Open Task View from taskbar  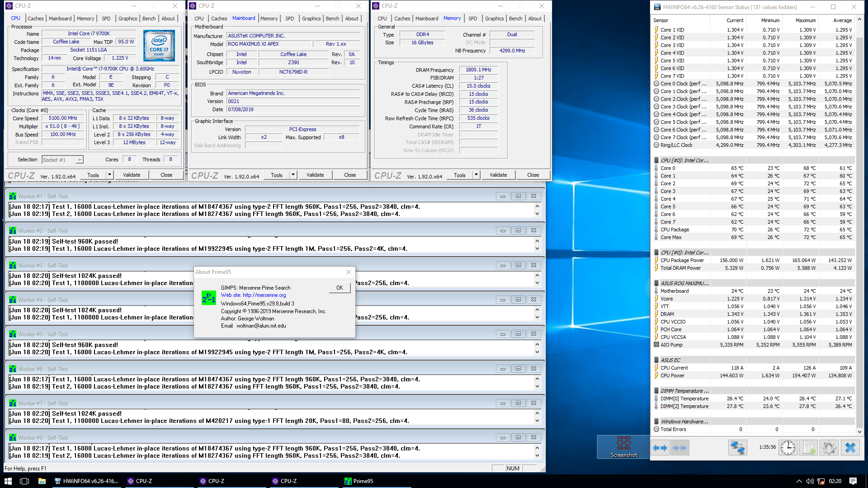pyautogui.click(x=24, y=481)
